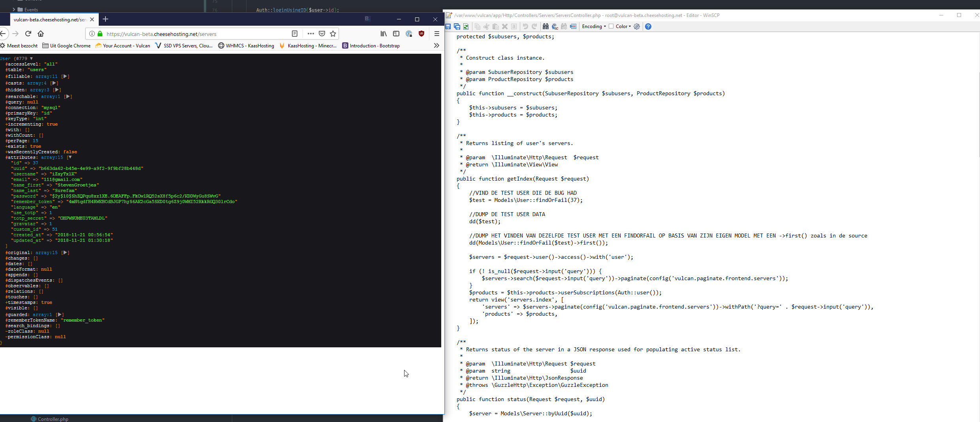Click the uBlock Origin shield icon
The height and width of the screenshot is (422, 980).
tap(421, 34)
